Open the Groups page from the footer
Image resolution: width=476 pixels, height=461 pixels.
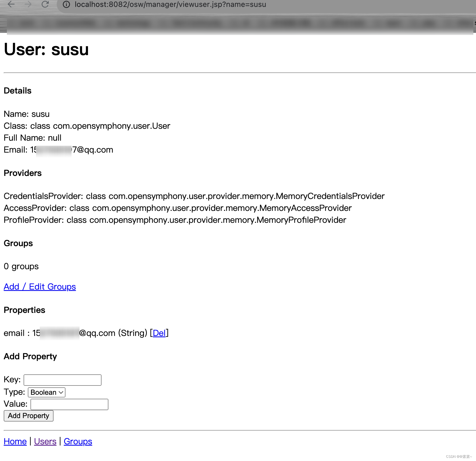[x=78, y=441]
